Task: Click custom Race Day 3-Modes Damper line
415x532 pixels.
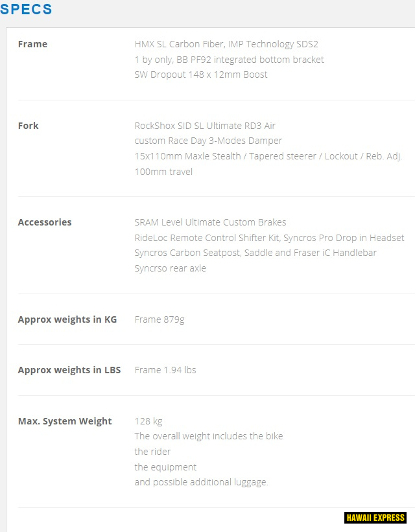Action: click(x=208, y=141)
